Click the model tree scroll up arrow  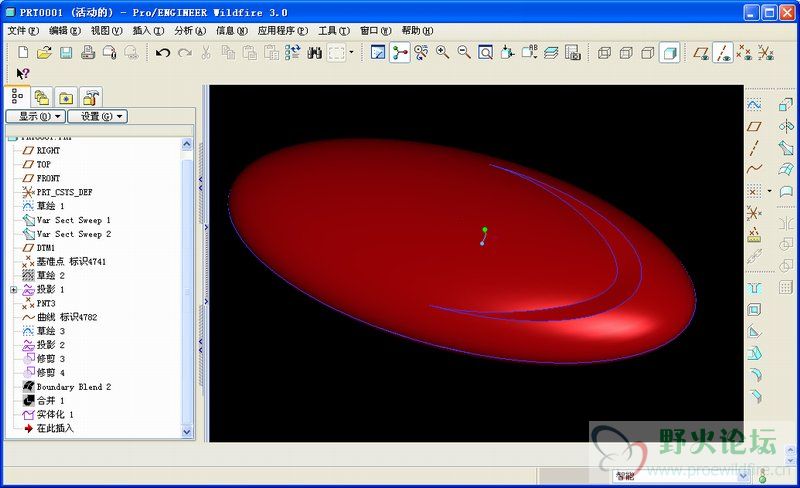[187, 144]
